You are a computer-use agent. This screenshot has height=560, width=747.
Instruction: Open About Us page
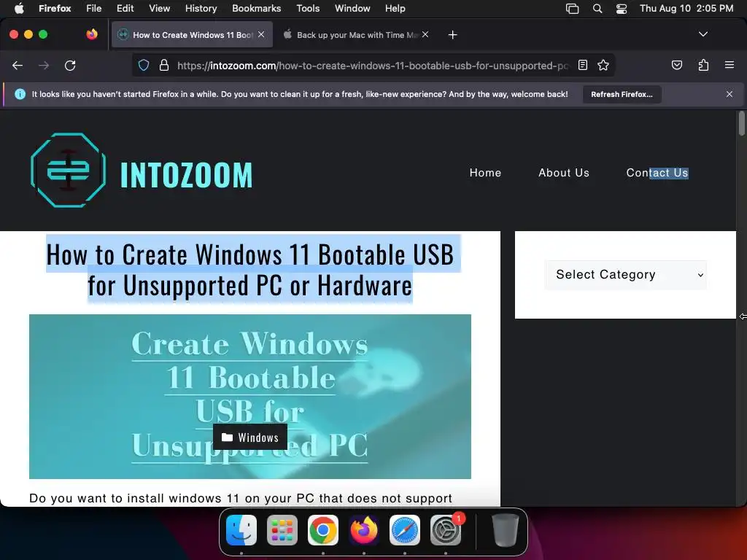(x=564, y=173)
